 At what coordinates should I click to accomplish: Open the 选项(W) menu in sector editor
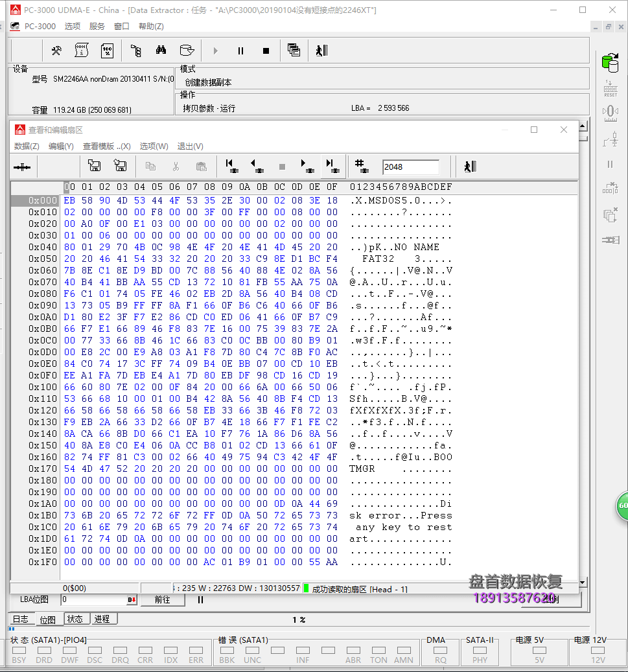[x=154, y=146]
